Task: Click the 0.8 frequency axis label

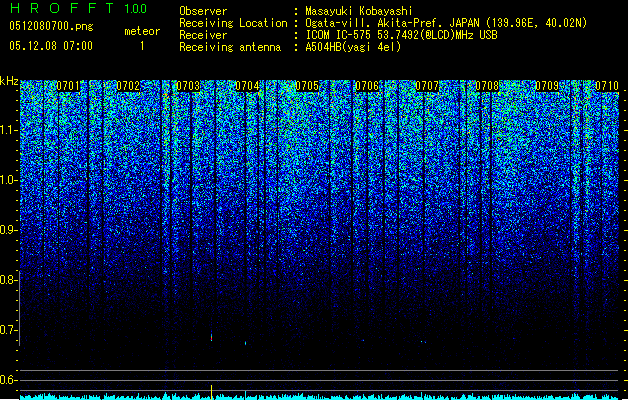Action: (8, 280)
